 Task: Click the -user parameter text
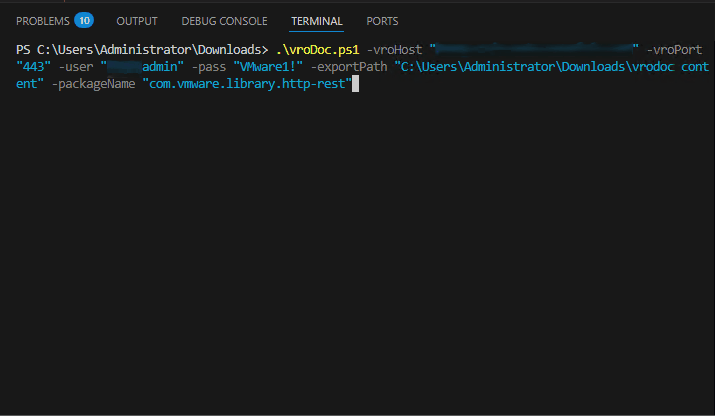[76, 67]
